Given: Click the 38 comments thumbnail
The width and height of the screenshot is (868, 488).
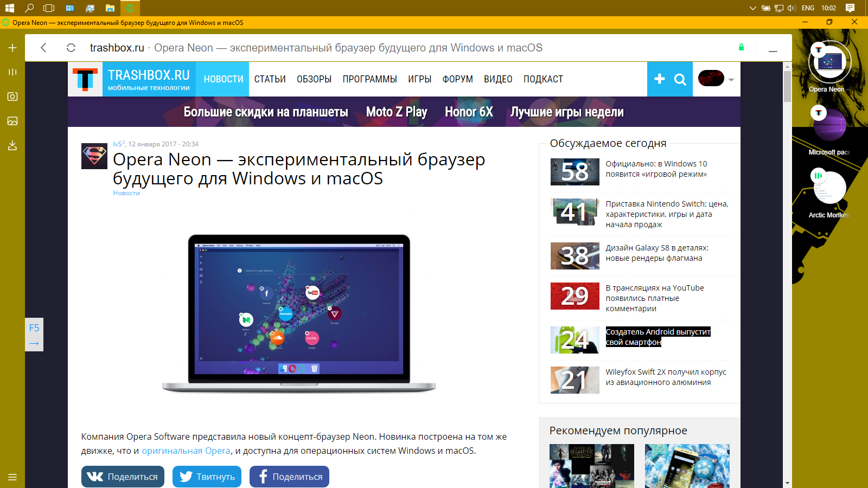Looking at the screenshot, I should 575,256.
